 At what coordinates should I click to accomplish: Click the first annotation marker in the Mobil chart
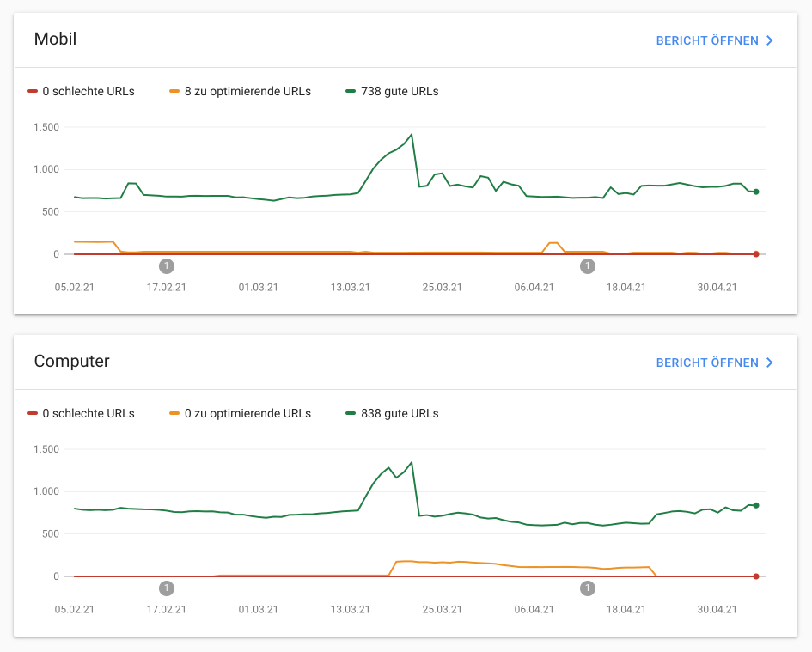tap(167, 266)
